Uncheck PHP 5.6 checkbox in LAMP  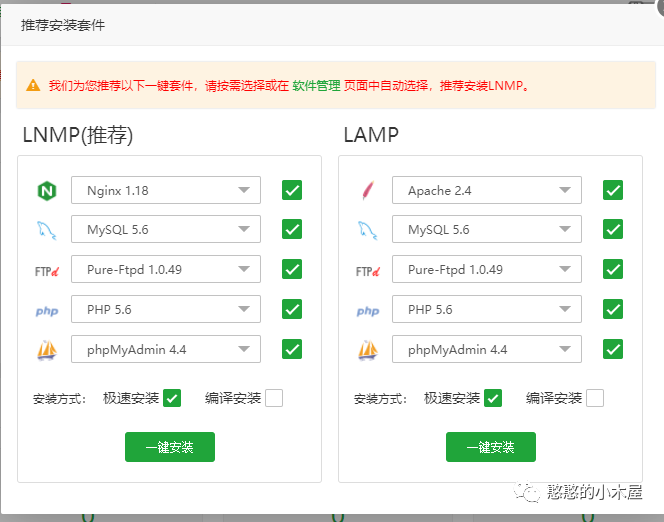tap(613, 309)
